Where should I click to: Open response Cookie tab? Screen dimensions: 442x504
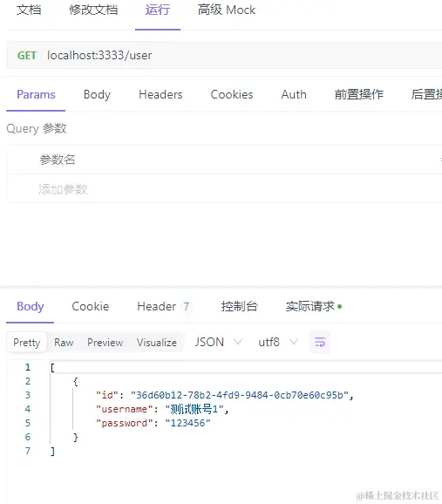[91, 306]
